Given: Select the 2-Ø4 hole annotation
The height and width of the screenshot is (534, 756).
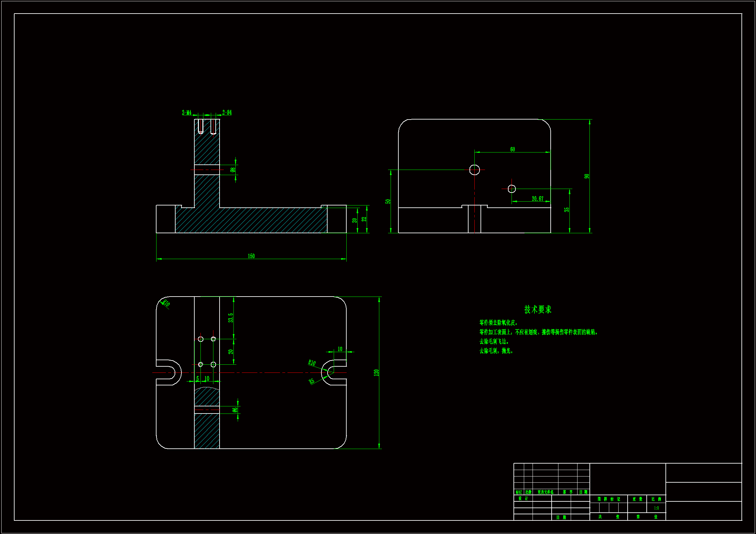Looking at the screenshot, I should [x=227, y=112].
